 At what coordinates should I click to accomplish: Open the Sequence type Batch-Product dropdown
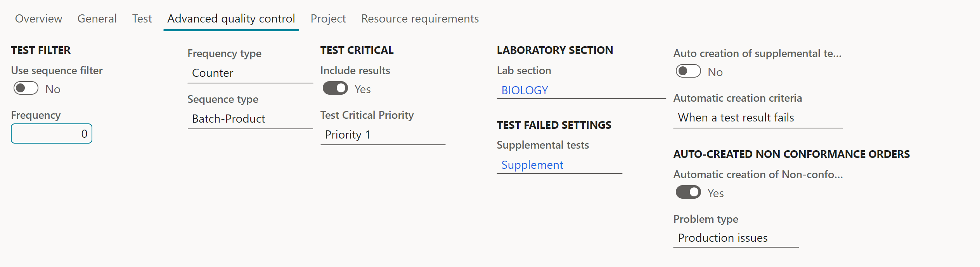[x=250, y=119]
